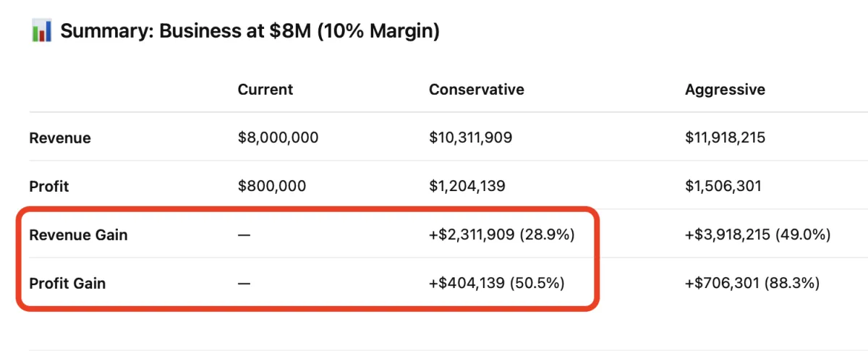Select the Profit Gain row label
This screenshot has width=868, height=351.
point(67,283)
